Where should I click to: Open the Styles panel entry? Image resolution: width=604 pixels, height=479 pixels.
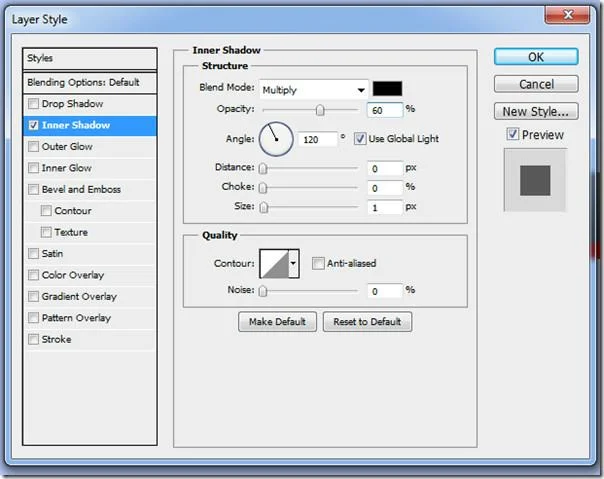tap(90, 59)
